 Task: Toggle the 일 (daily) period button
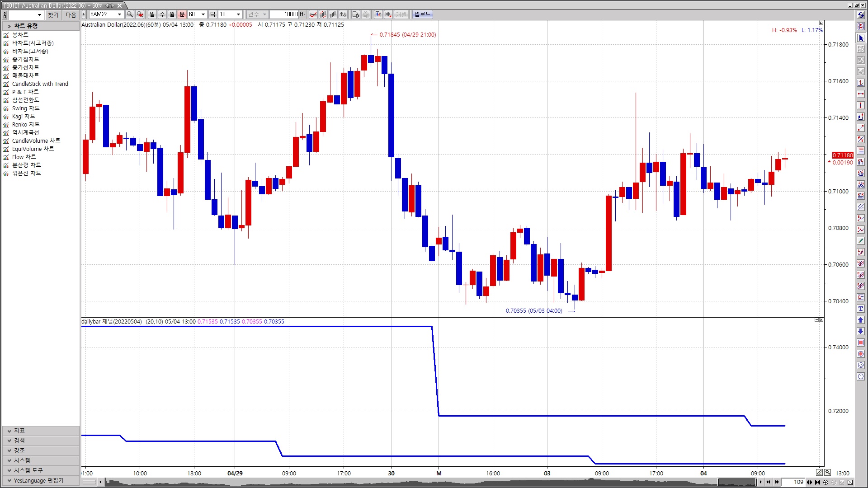pyautogui.click(x=152, y=14)
